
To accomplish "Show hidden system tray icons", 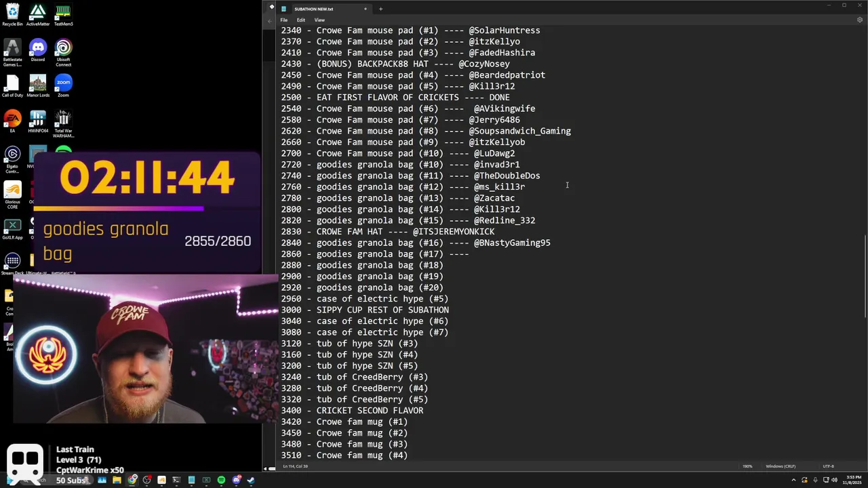I will pyautogui.click(x=794, y=480).
